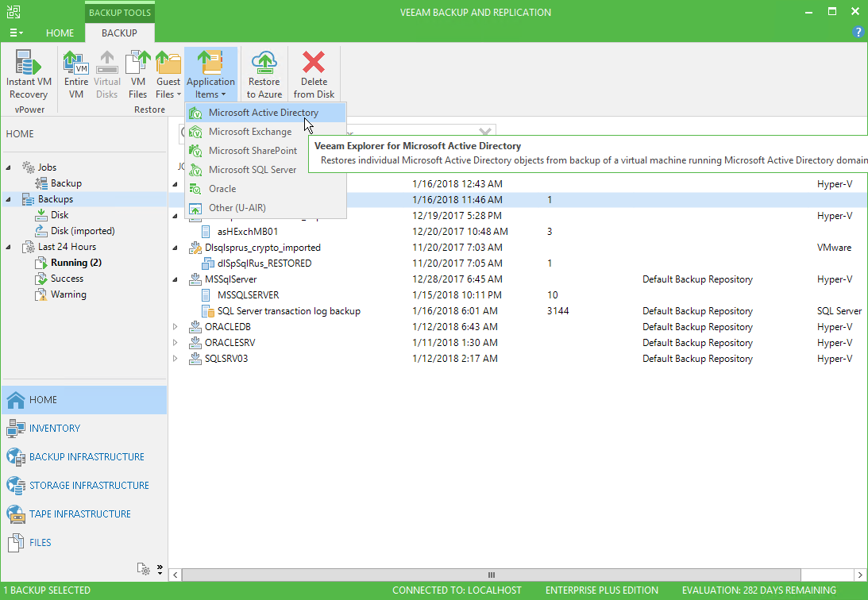868x600 pixels.
Task: Click the SQLSRV03 job icon
Action: tap(195, 359)
